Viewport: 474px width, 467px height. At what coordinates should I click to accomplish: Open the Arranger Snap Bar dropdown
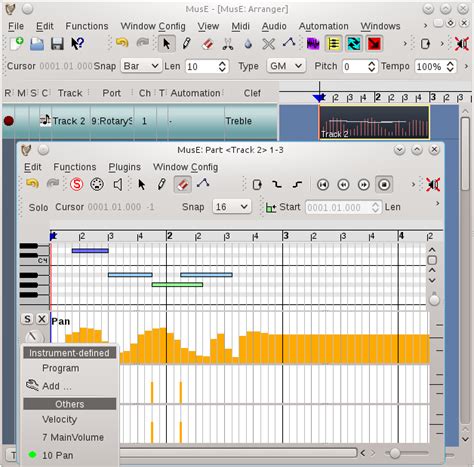pyautogui.click(x=141, y=66)
